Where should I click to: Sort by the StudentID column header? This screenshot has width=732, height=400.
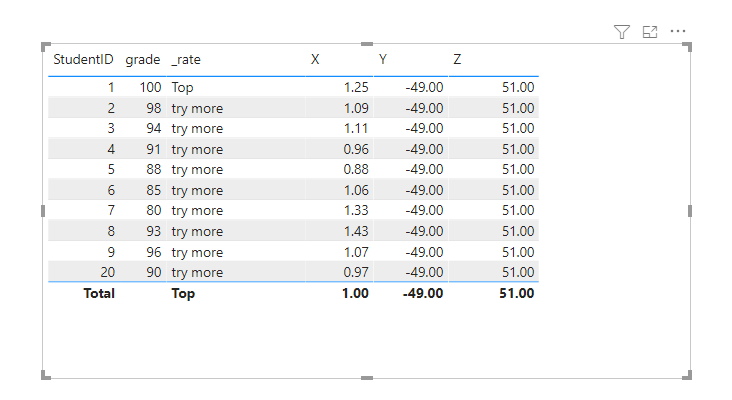pos(83,59)
